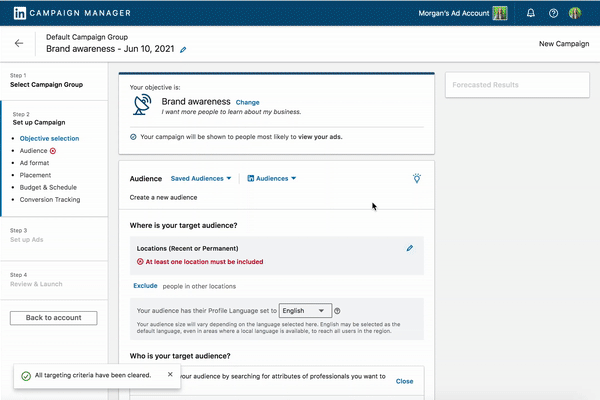Open the help question mark icon
The image size is (600, 400).
click(x=553, y=14)
